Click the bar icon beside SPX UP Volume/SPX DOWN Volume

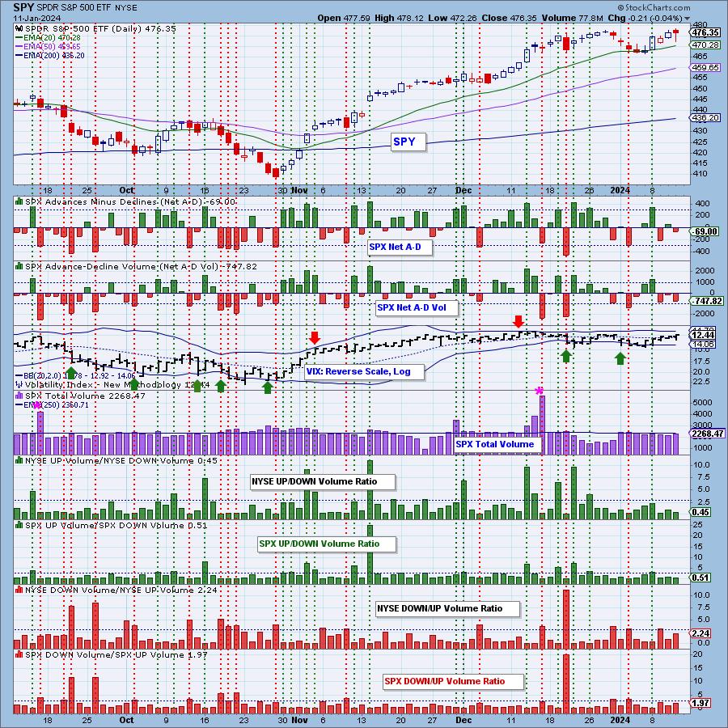click(x=19, y=525)
